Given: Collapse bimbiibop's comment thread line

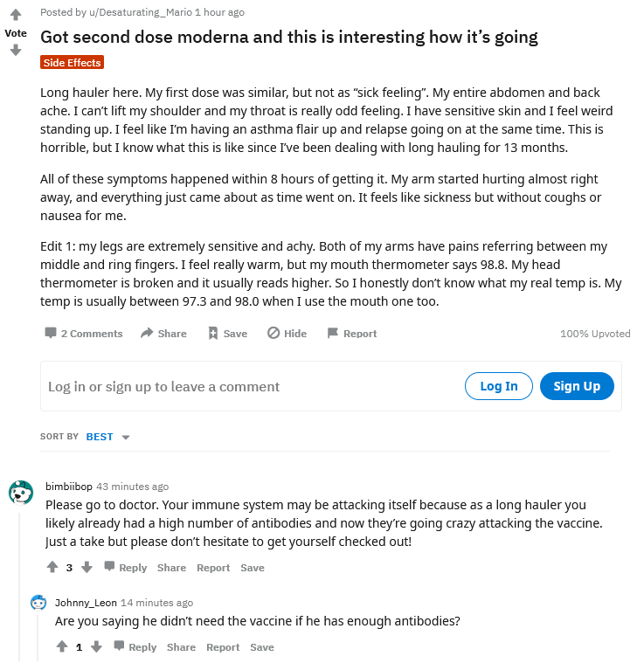Looking at the screenshot, I should pos(19,585).
